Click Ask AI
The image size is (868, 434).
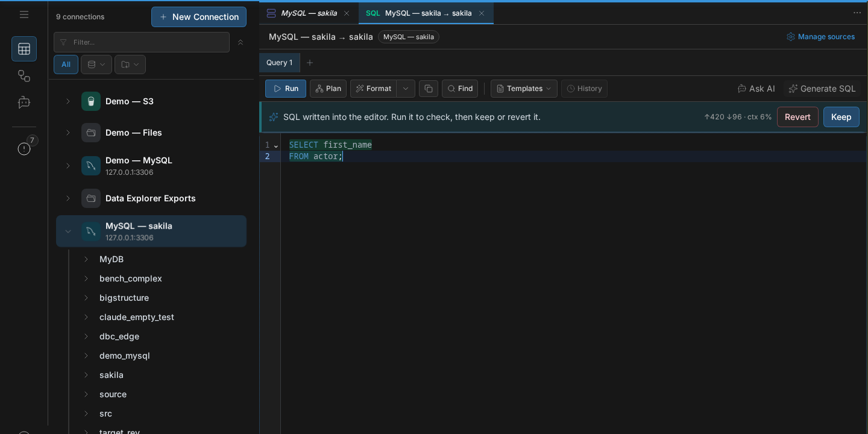point(756,89)
